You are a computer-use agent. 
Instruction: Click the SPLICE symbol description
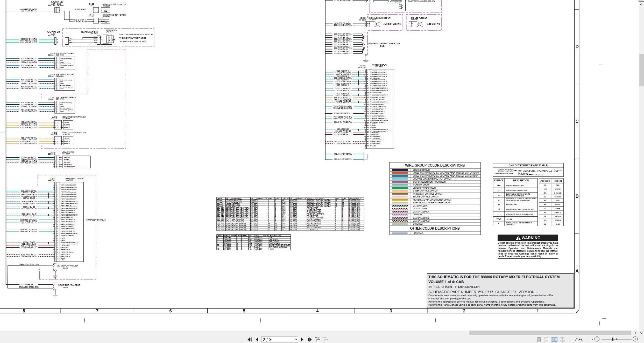point(509,219)
